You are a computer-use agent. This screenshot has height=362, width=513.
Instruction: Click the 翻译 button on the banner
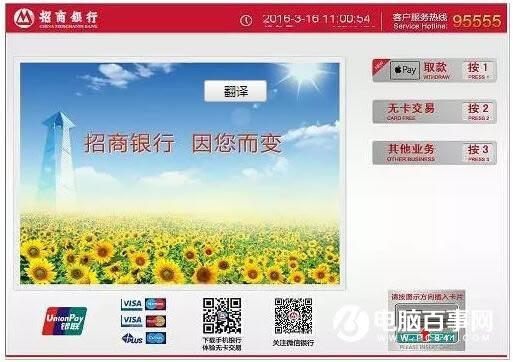point(236,91)
